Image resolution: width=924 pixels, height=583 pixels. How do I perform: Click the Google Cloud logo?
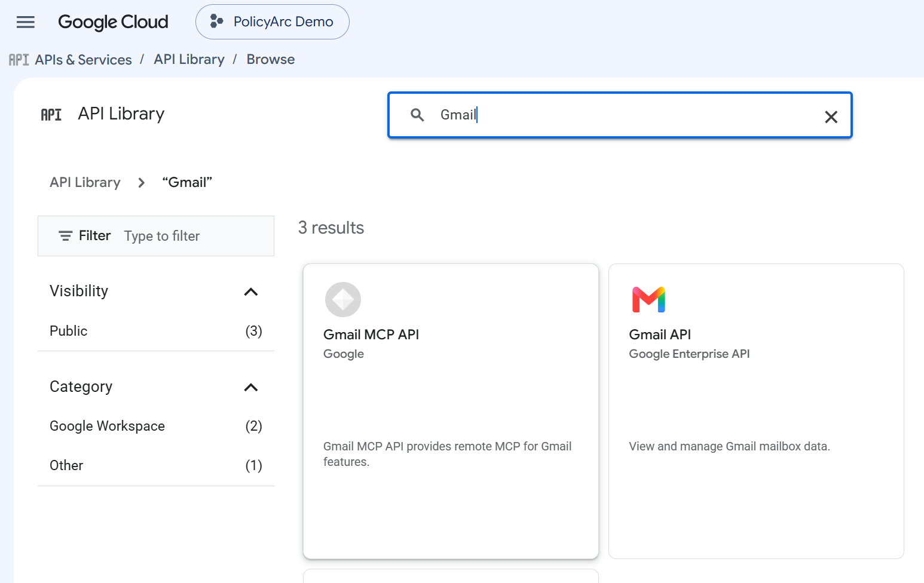113,22
